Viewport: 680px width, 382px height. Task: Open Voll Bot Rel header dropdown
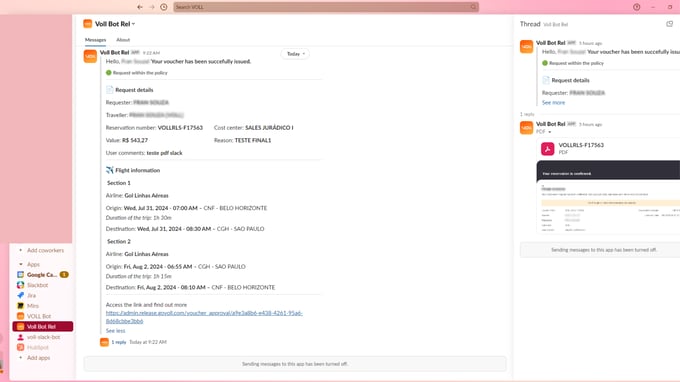(x=115, y=24)
